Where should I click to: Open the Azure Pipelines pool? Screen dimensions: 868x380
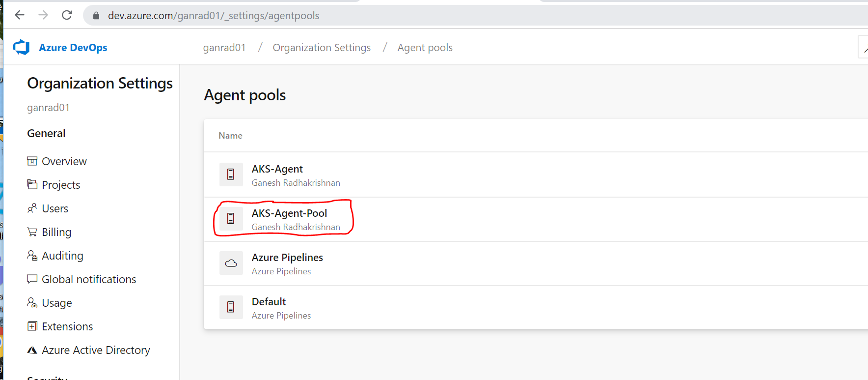287,258
